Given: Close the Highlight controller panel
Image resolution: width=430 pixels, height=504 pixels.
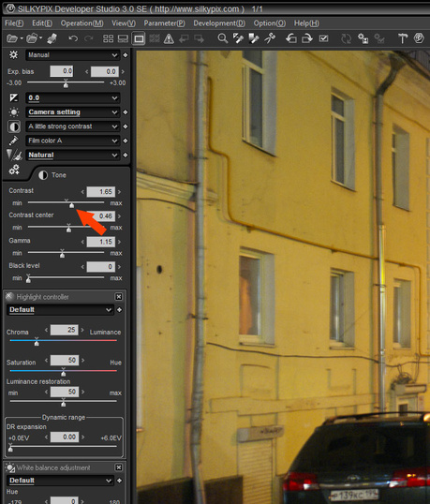Looking at the screenshot, I should coord(119,297).
